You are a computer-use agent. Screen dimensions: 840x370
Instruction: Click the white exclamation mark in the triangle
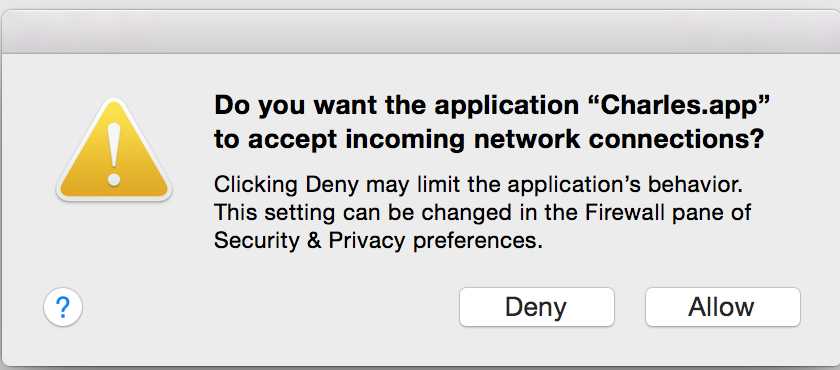pos(114,154)
